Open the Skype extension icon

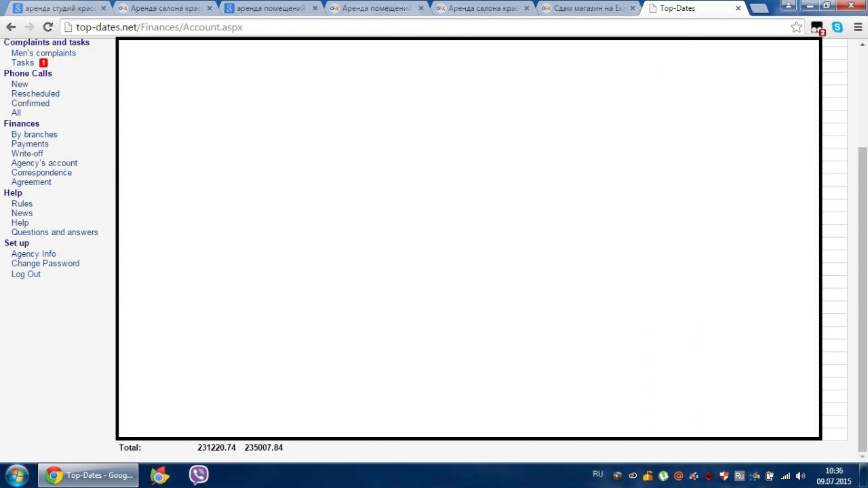tap(837, 27)
